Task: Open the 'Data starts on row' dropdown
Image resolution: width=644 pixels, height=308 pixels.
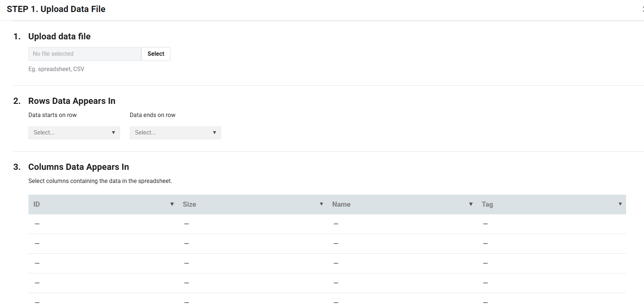Action: tap(74, 133)
